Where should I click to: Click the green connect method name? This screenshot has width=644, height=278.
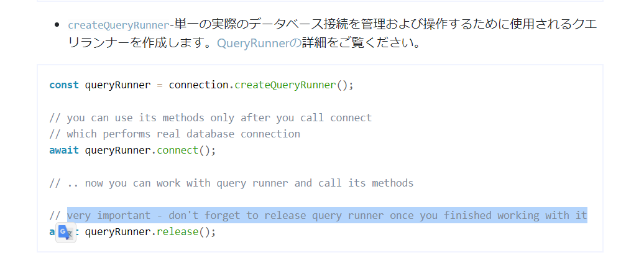178,151
